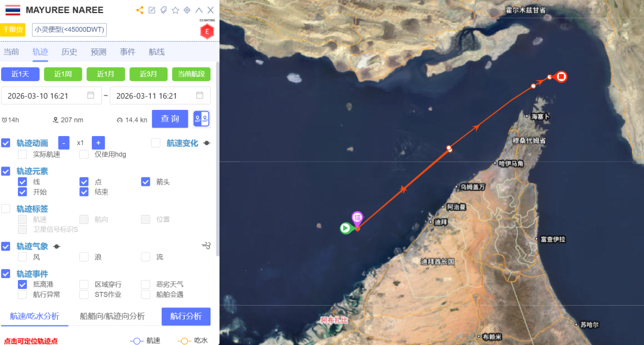Enable the 航速变化 checkbox

(156, 143)
